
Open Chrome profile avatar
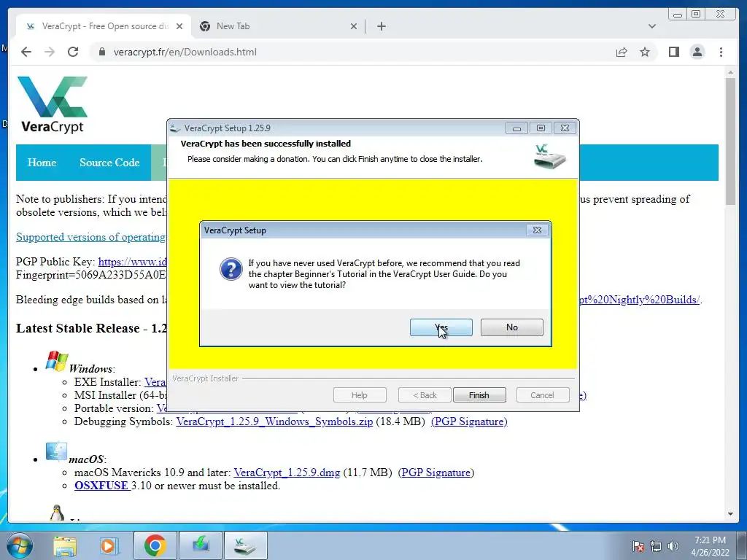(697, 52)
